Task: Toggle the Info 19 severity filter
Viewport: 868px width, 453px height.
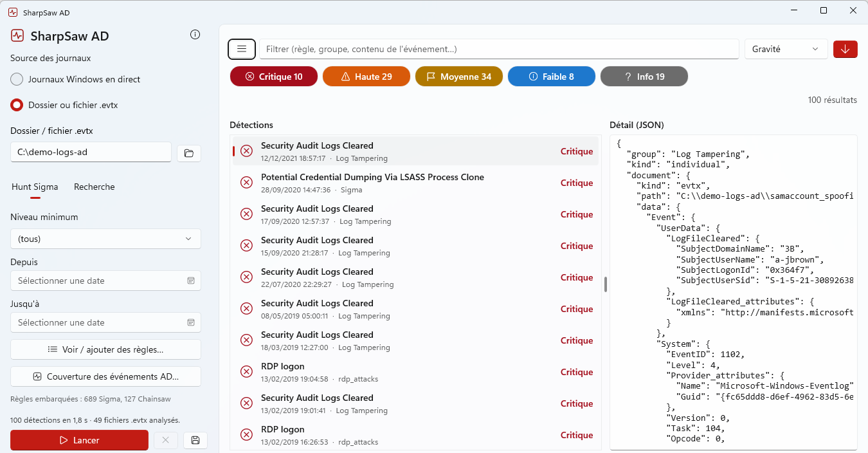Action: tap(644, 77)
